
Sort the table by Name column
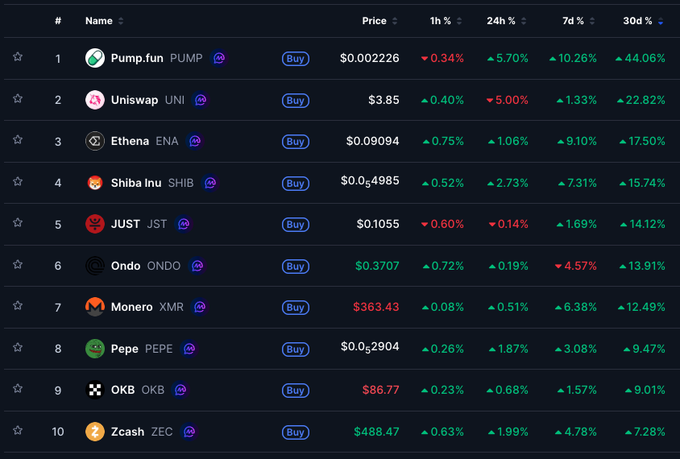[104, 21]
